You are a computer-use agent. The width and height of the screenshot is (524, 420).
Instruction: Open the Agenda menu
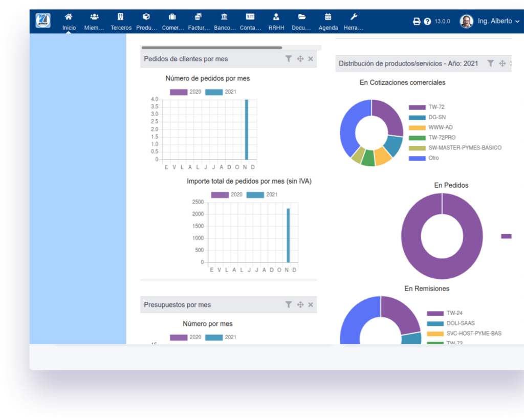[x=328, y=21]
